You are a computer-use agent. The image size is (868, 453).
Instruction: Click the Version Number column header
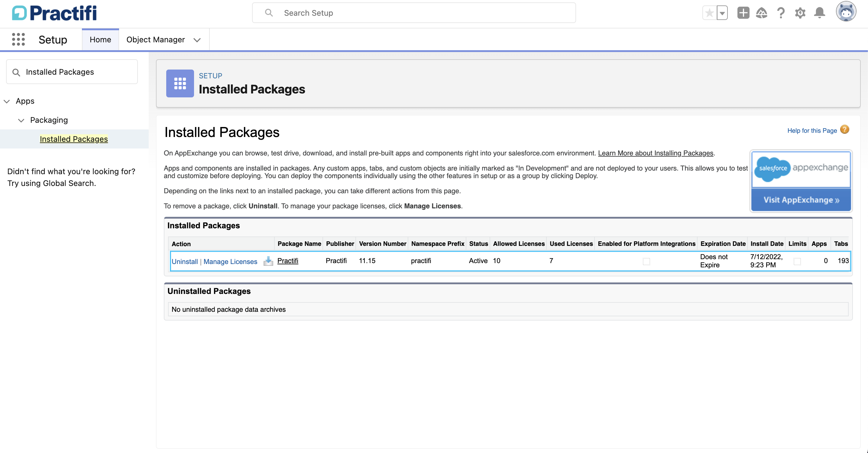coord(382,244)
